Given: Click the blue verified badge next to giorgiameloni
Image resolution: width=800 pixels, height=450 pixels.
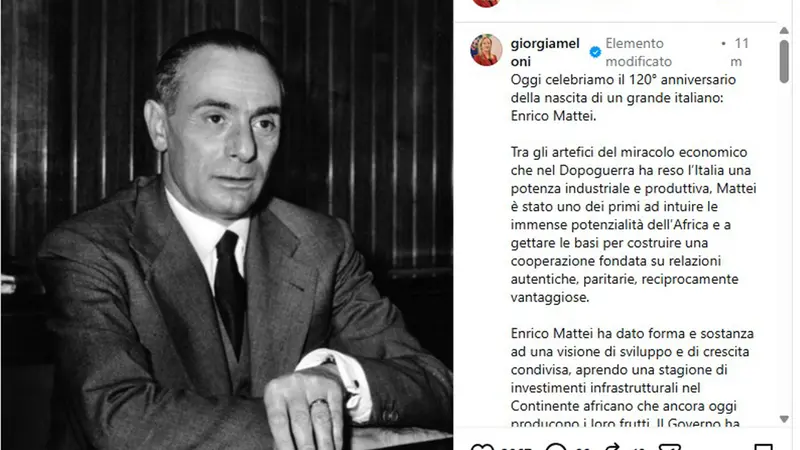Looking at the screenshot, I should 595,52.
